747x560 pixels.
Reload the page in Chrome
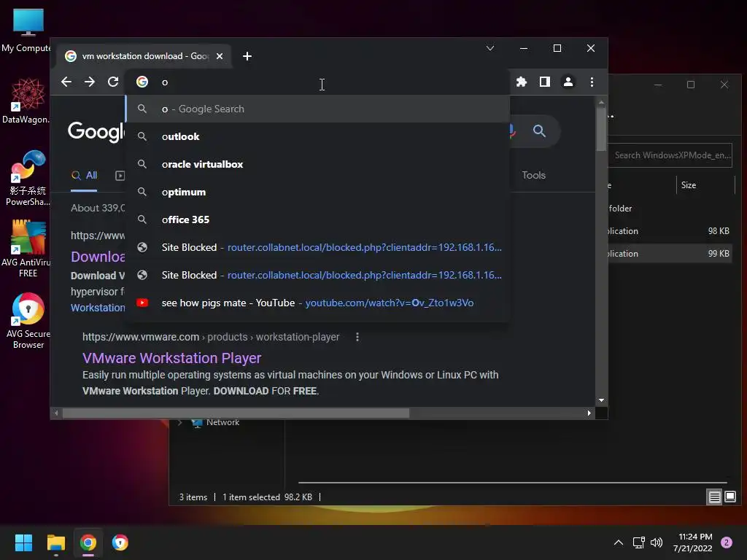[x=113, y=82]
